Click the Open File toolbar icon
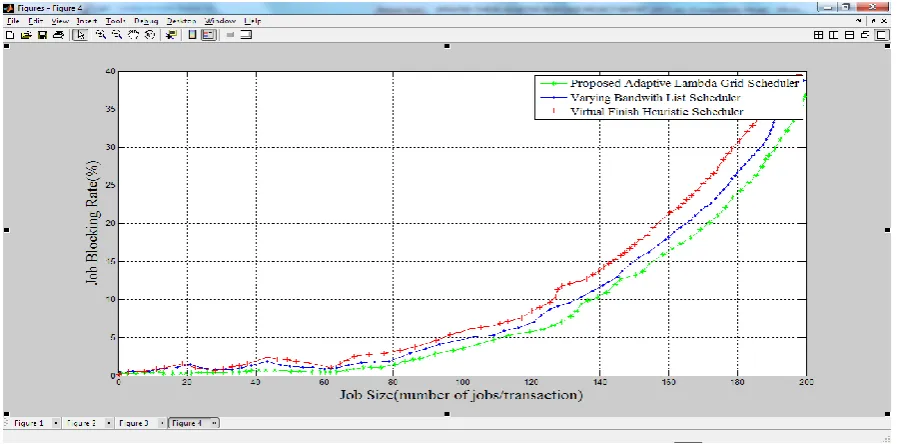Viewport: 897px width, 444px height. [25, 35]
